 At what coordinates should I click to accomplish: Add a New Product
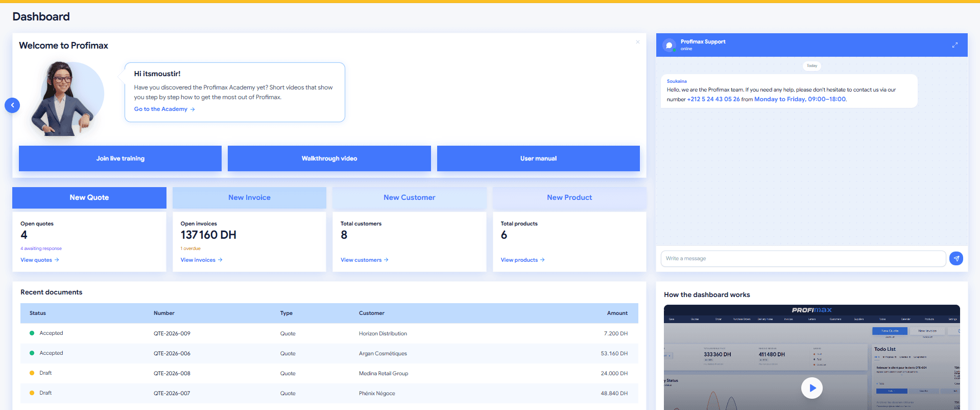tap(569, 197)
